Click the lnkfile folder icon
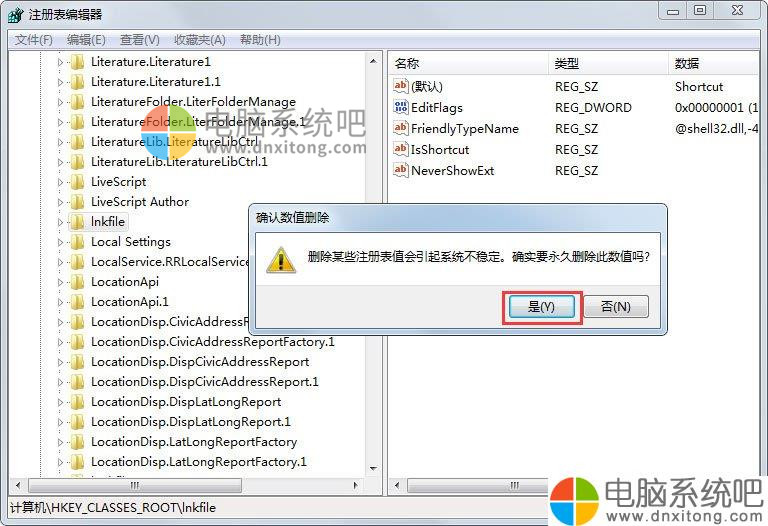This screenshot has height=526, width=768. (77, 221)
